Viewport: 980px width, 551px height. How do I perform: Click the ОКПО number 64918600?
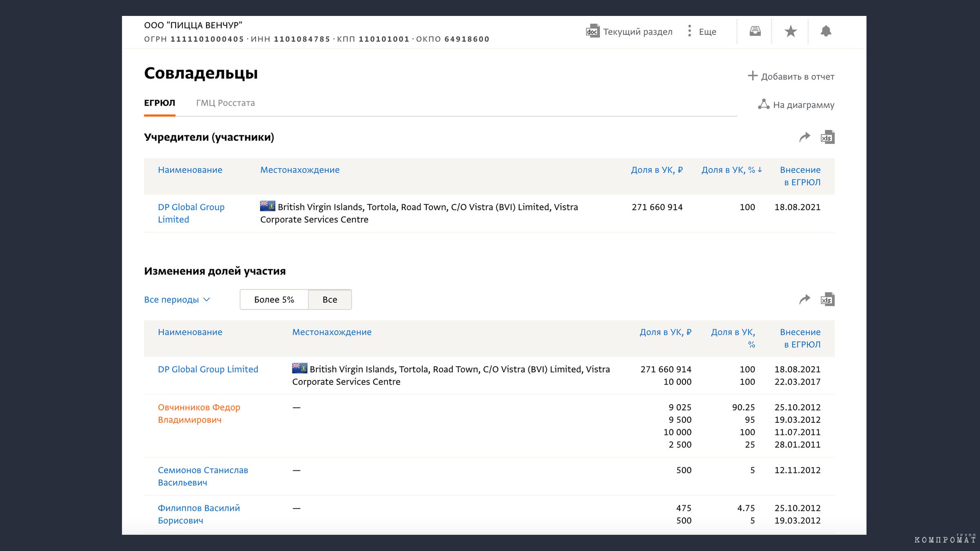tap(467, 39)
